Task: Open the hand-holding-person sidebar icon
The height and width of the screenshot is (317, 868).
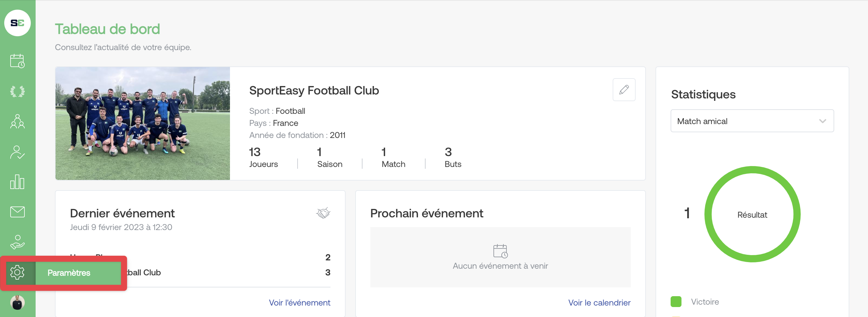Action: point(18,242)
